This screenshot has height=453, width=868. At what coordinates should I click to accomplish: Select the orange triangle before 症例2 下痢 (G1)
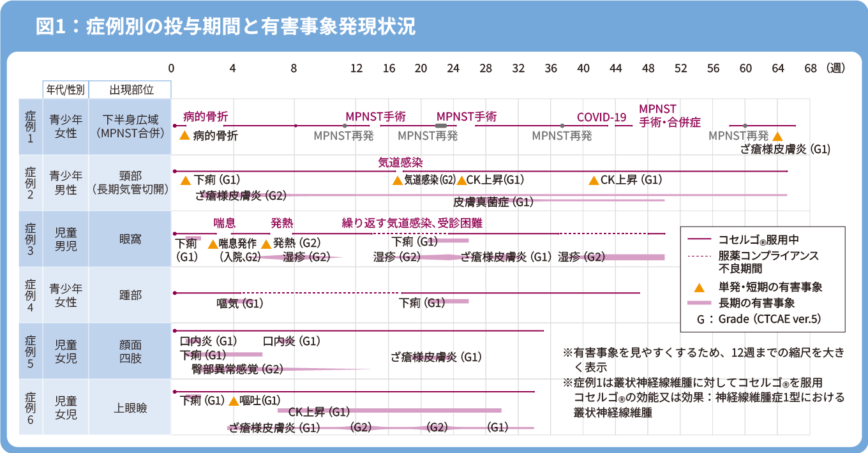[186, 181]
